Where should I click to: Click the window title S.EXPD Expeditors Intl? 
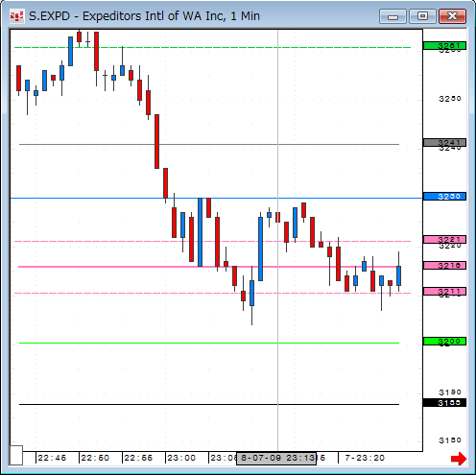coord(144,16)
